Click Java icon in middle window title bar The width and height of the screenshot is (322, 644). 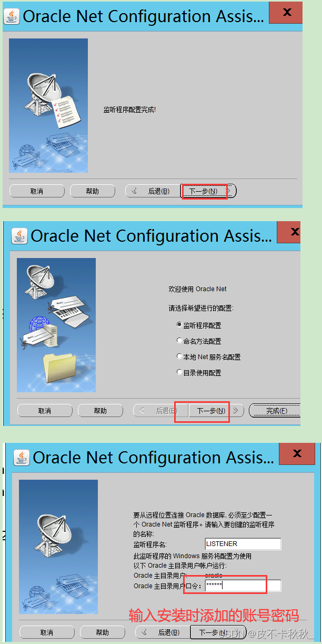point(20,235)
